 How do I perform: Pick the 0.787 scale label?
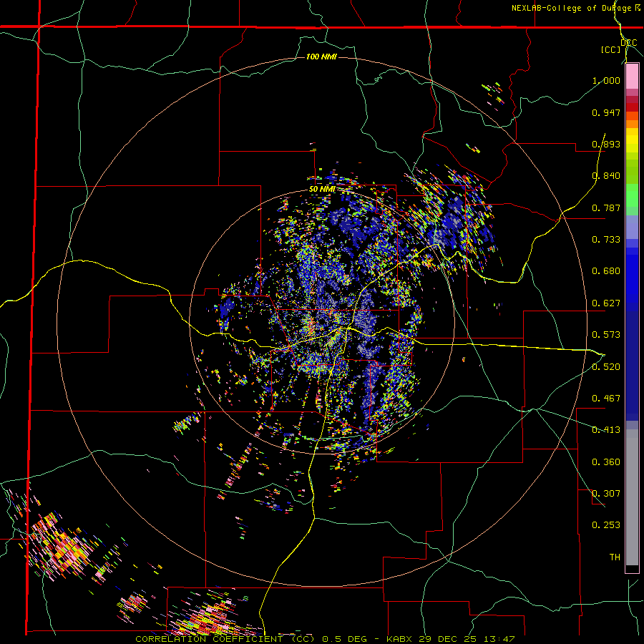point(606,208)
